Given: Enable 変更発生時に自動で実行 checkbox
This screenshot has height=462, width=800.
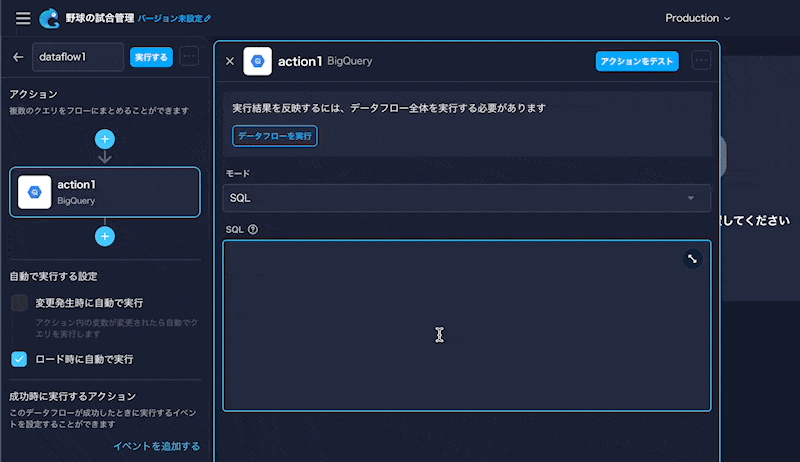Looking at the screenshot, I should click(19, 303).
